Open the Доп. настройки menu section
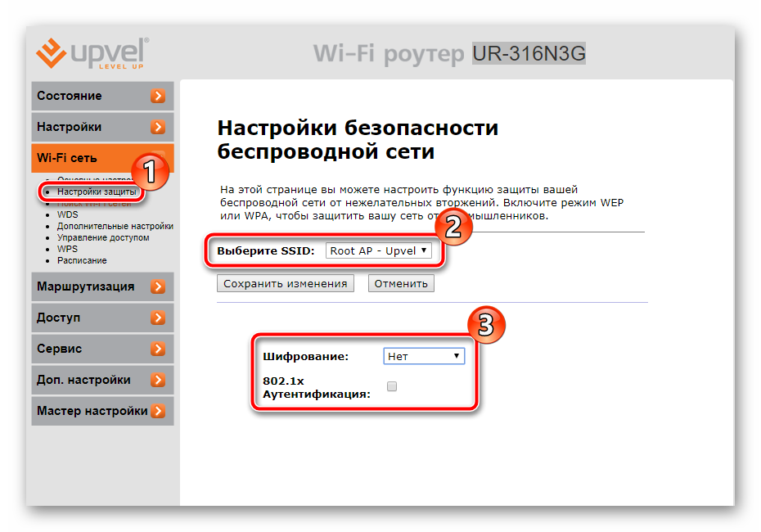This screenshot has height=532, width=761. [102, 380]
